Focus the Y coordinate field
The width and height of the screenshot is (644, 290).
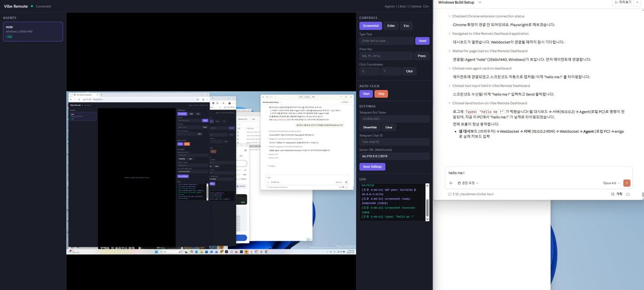pyautogui.click(x=391, y=71)
